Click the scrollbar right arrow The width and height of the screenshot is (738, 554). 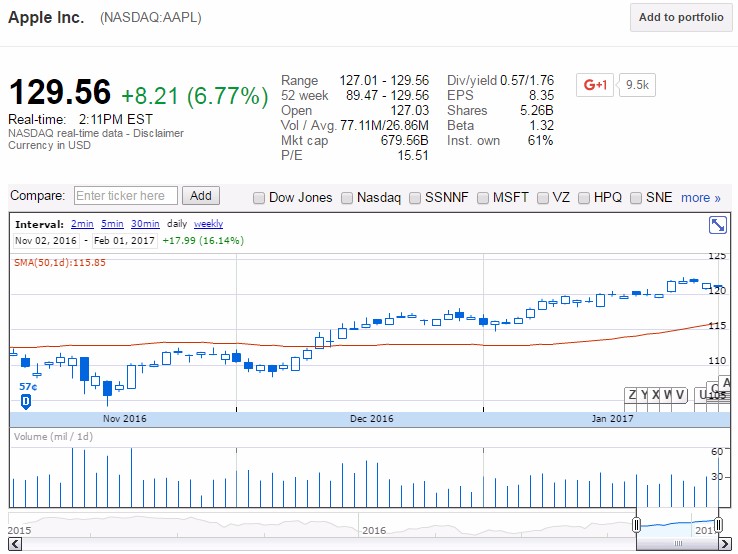point(724,544)
